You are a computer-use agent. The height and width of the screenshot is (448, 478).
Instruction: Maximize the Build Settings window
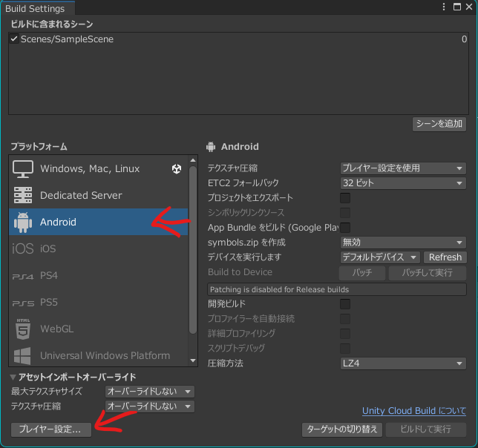(x=457, y=7)
